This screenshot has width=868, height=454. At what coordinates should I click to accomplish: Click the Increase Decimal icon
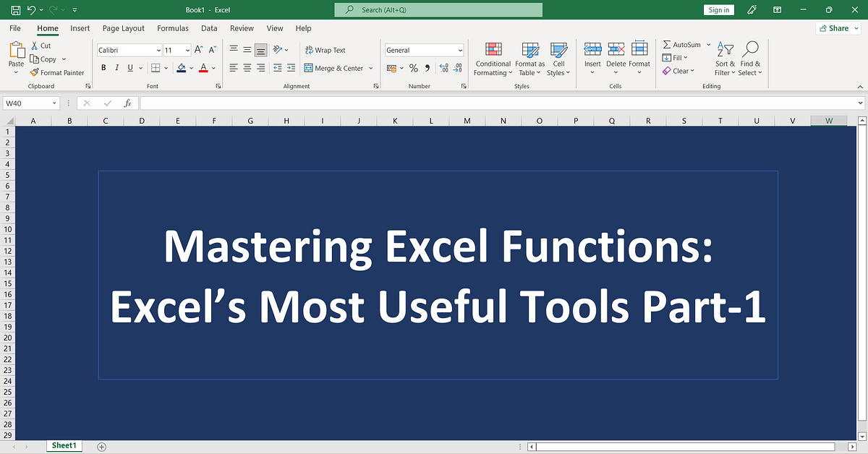pyautogui.click(x=443, y=67)
